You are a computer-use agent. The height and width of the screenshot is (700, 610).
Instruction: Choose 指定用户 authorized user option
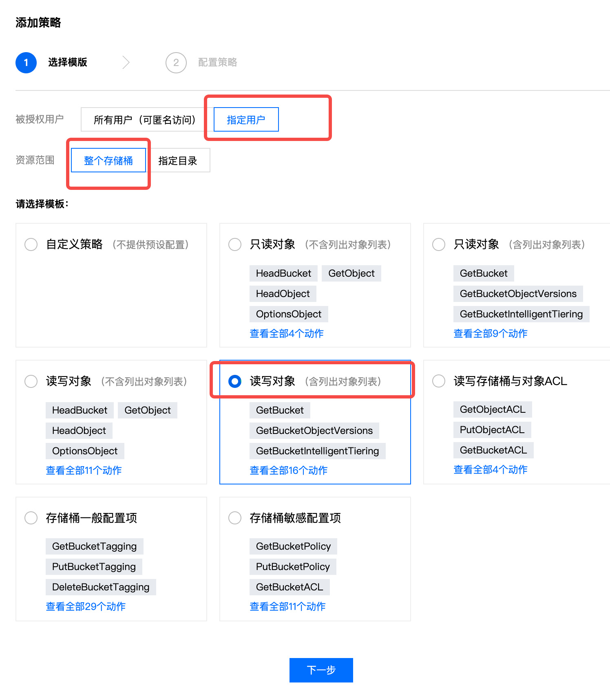tap(246, 119)
